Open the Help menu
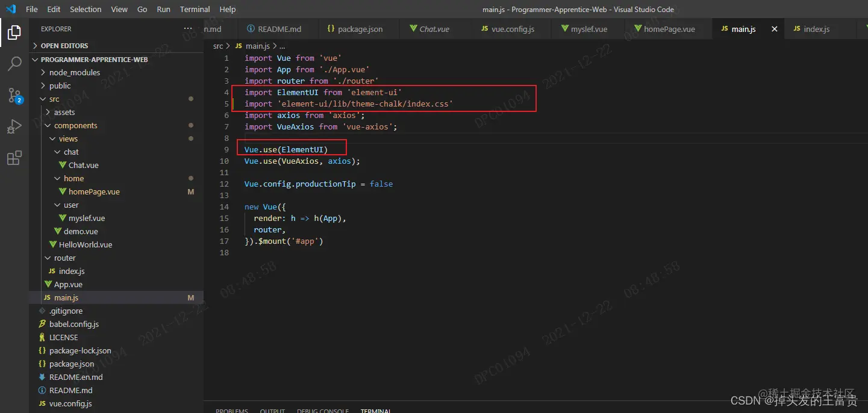This screenshot has width=868, height=413. pyautogui.click(x=228, y=9)
